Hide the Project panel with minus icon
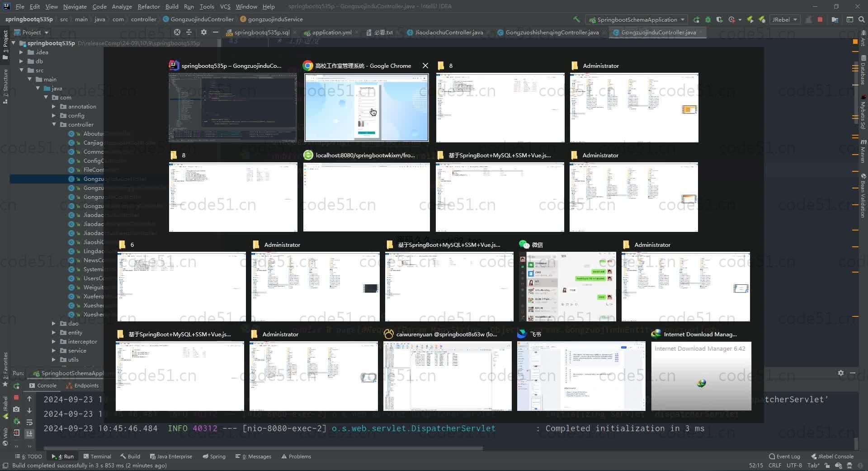The height and width of the screenshot is (471, 868). (x=216, y=32)
